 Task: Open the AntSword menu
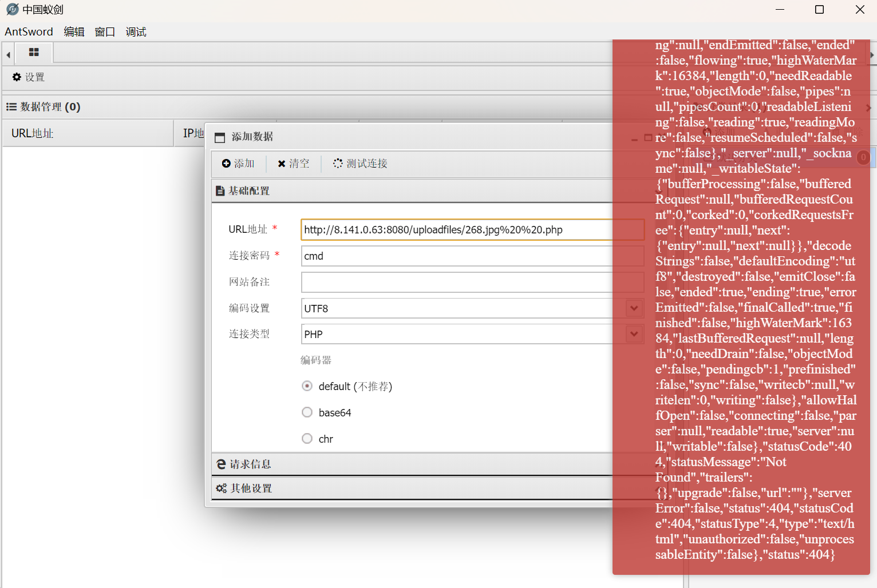[29, 31]
